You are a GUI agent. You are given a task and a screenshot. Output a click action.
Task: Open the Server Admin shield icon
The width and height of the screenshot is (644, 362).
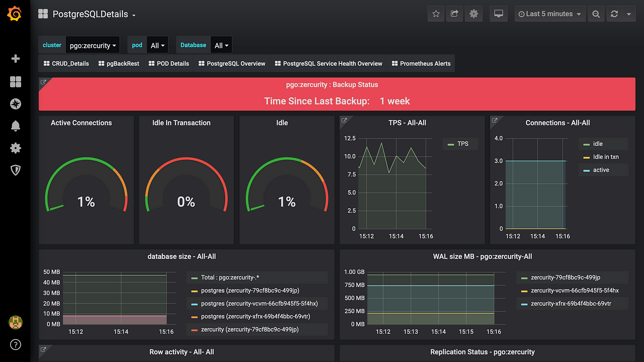(15, 170)
